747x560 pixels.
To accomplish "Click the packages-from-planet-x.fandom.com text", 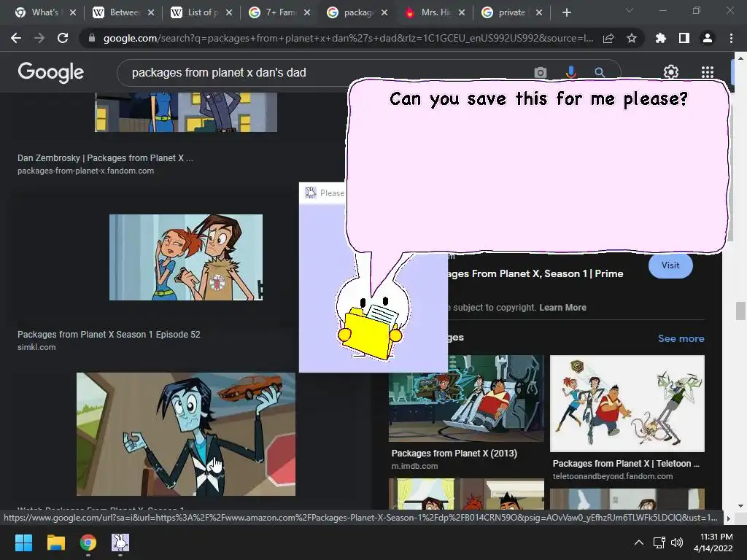I will [86, 171].
